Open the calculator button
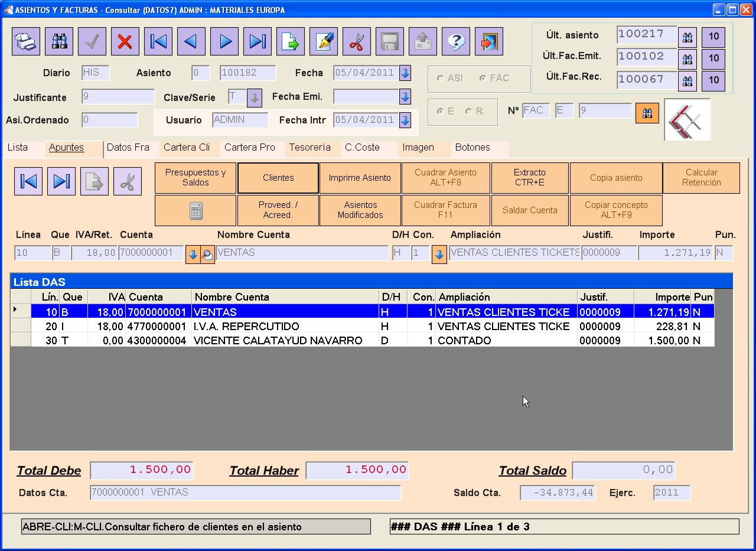This screenshot has width=756, height=551. point(195,211)
